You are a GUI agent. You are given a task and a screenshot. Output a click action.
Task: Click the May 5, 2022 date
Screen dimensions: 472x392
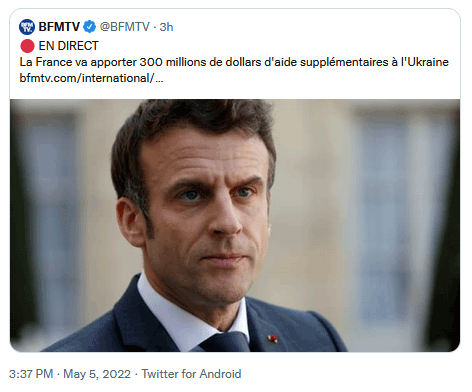pos(97,374)
